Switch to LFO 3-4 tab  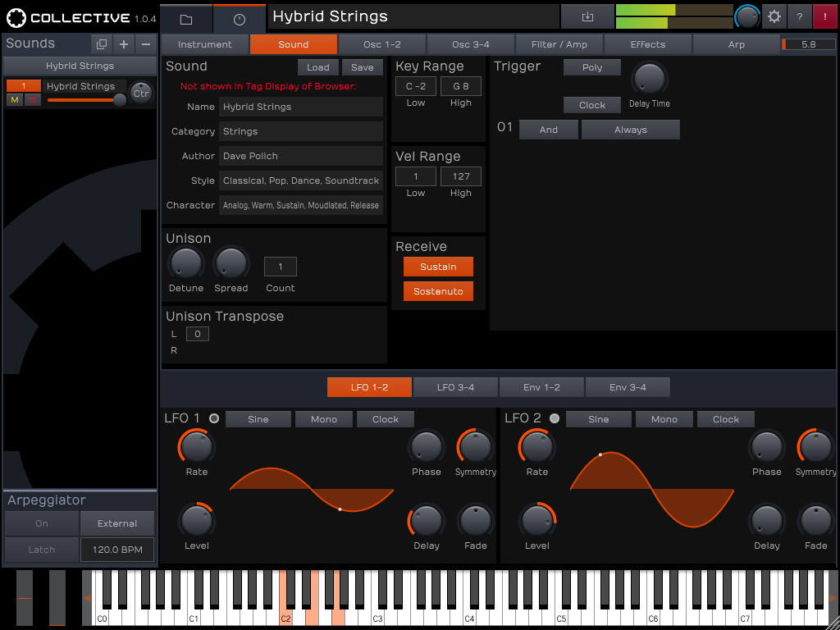[455, 387]
